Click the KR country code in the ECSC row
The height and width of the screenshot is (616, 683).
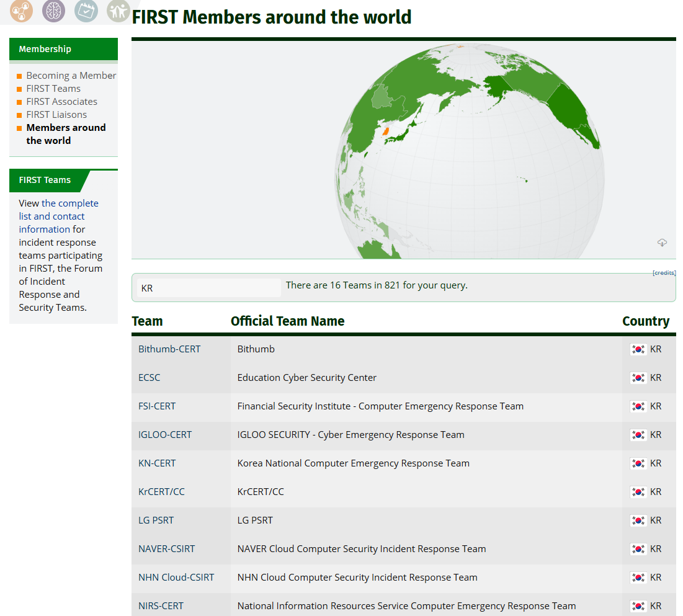point(656,378)
